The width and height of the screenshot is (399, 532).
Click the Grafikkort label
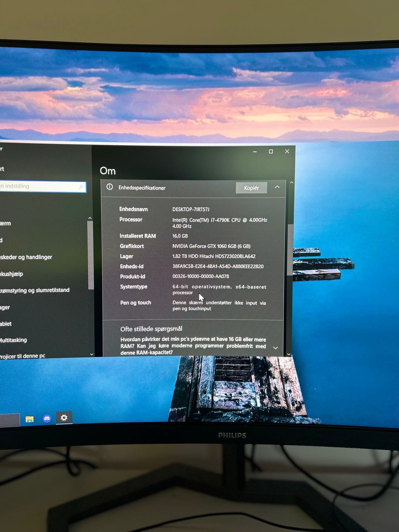point(132,246)
